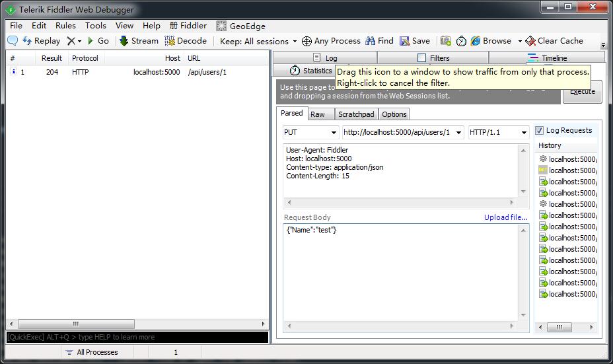613x364 pixels.
Task: Click the Replay toolbar button
Action: 41,41
